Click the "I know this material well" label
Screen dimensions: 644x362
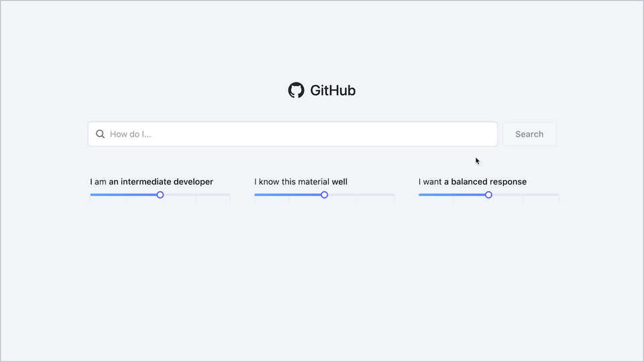301,182
